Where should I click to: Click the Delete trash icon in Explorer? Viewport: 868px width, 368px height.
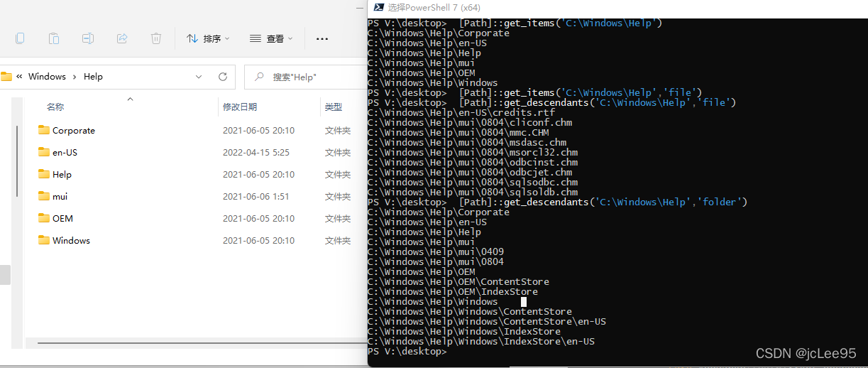156,38
